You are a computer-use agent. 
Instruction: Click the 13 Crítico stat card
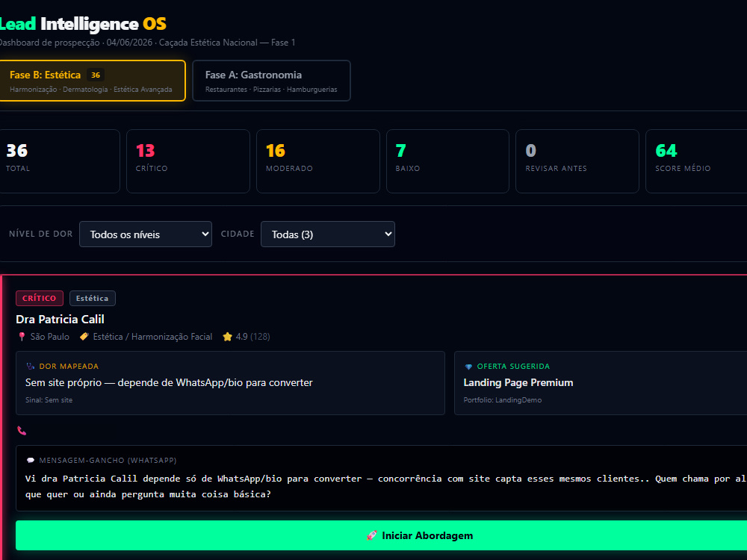[188, 161]
